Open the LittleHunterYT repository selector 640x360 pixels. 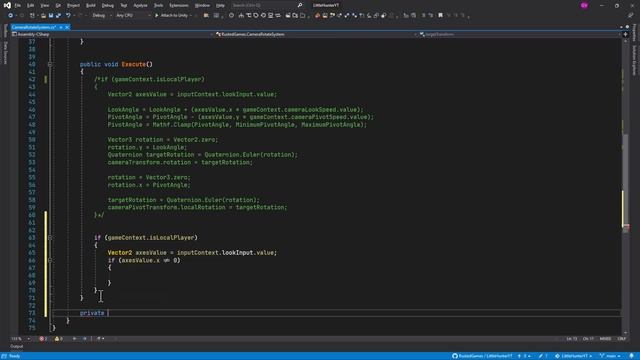tap(573, 356)
